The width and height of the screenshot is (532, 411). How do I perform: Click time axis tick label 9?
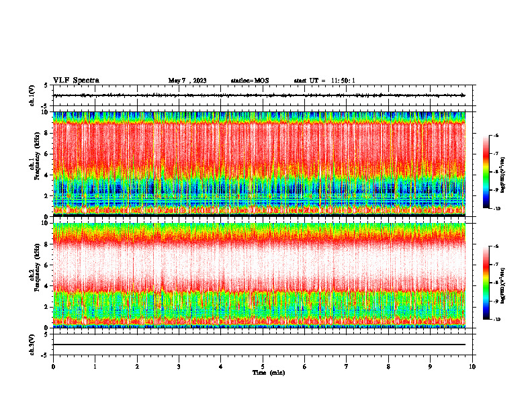(430, 367)
